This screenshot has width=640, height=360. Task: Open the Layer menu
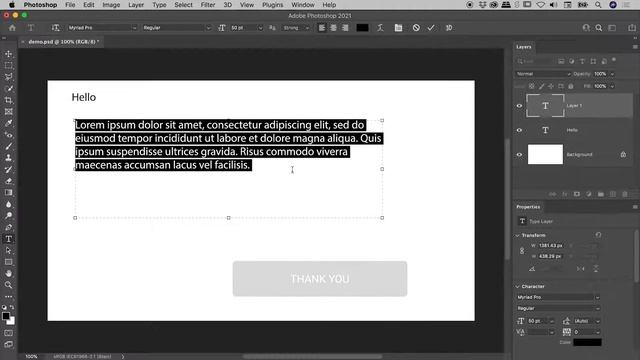point(136,5)
